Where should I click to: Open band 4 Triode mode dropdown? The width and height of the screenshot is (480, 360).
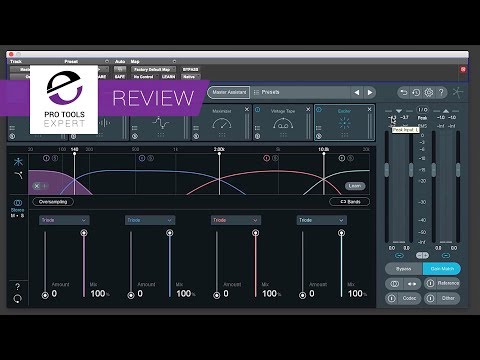tap(322, 220)
